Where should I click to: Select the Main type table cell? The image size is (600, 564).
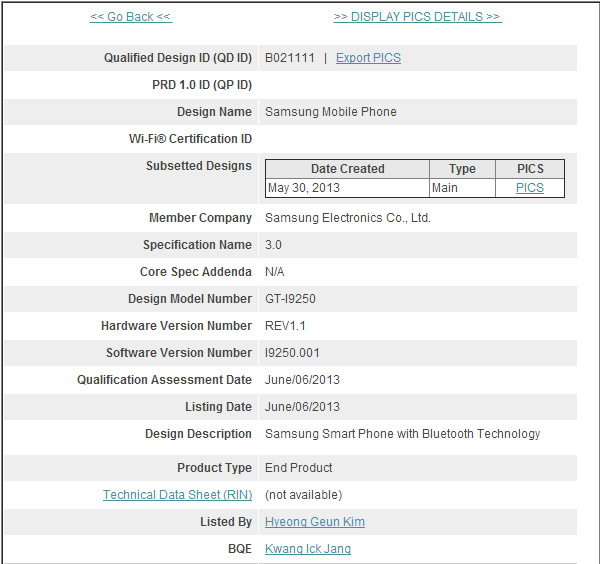[x=445, y=188]
